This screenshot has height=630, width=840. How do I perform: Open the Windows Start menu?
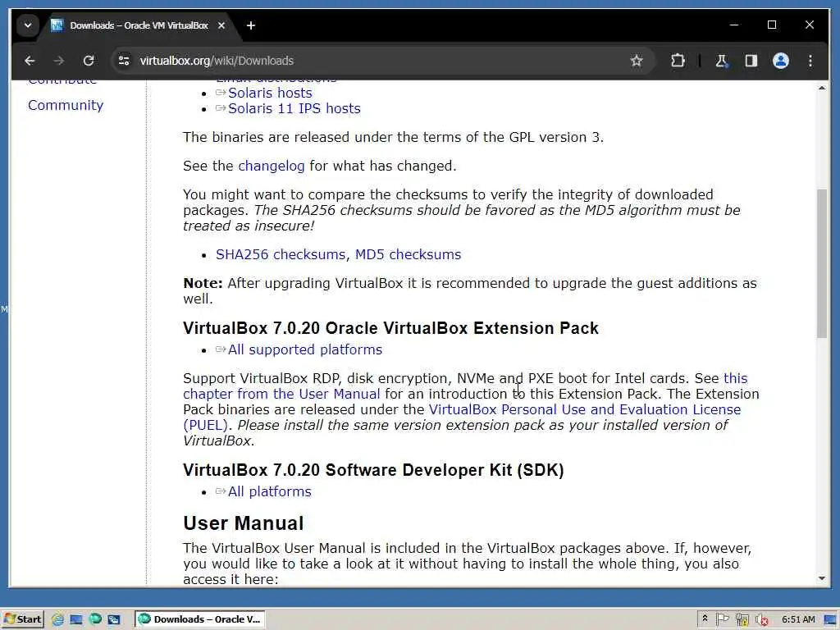[x=22, y=619]
